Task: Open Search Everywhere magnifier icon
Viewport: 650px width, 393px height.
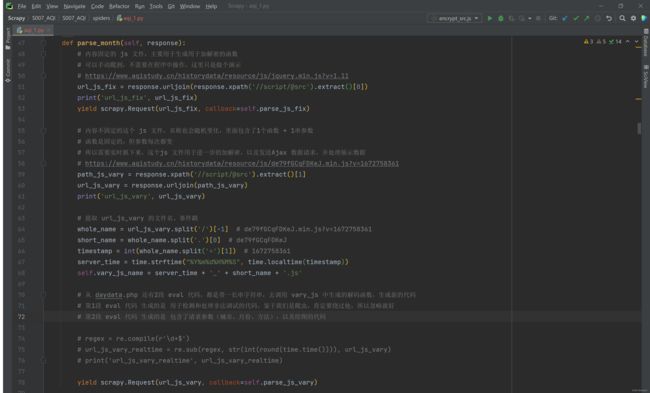Action: (x=622, y=18)
